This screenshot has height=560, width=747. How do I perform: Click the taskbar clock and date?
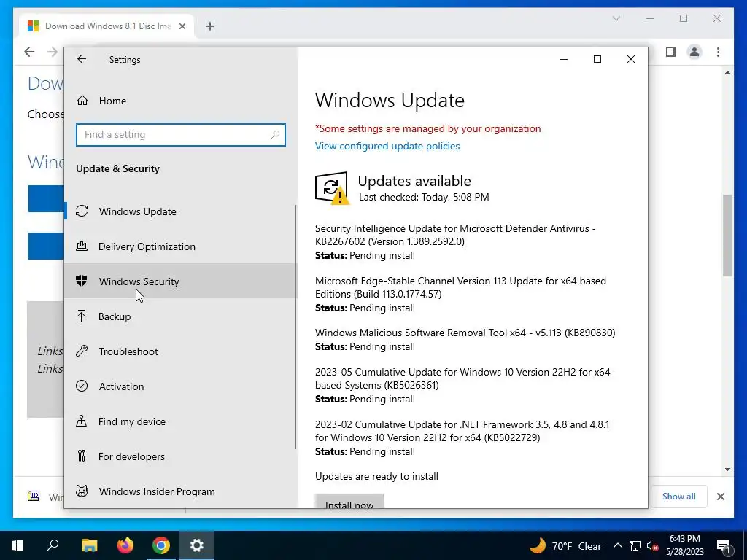point(684,545)
